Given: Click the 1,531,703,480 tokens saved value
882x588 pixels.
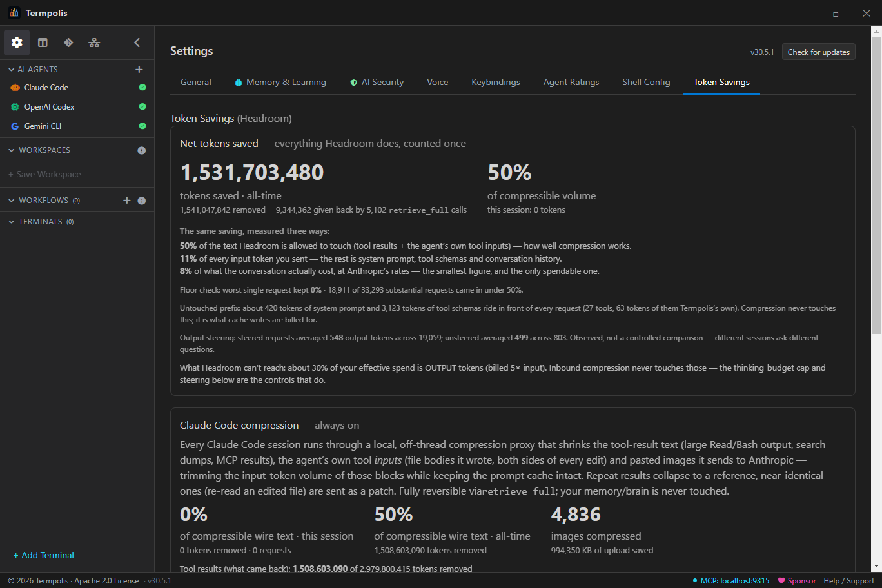Looking at the screenshot, I should (x=252, y=173).
